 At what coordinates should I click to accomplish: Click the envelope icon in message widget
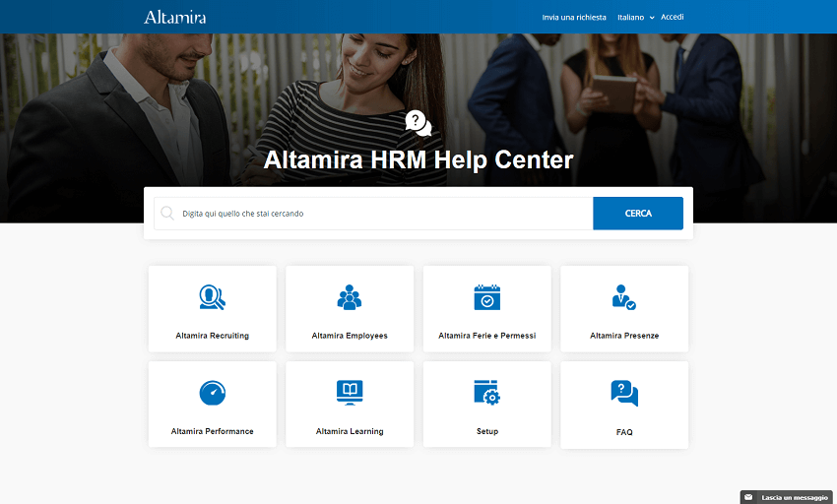point(748,497)
